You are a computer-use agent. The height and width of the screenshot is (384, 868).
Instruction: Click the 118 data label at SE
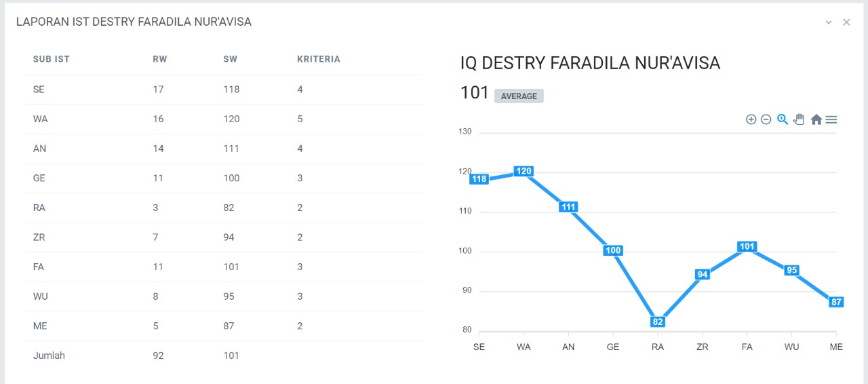click(479, 179)
